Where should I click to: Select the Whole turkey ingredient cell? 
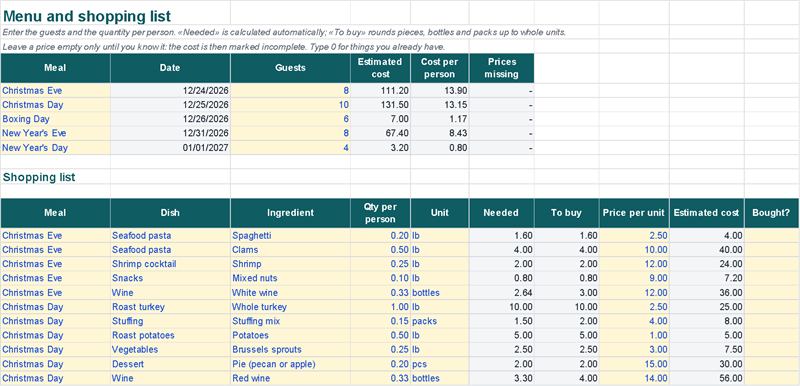[x=290, y=307]
